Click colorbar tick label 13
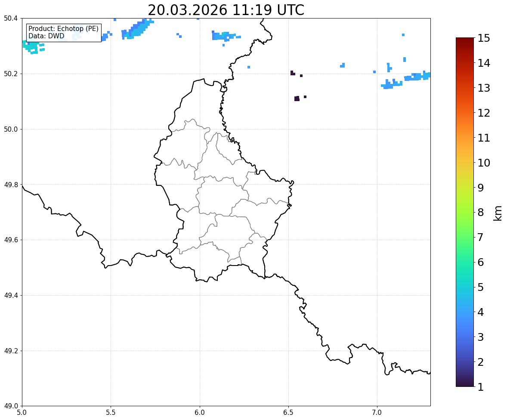The height and width of the screenshot is (420, 507). pyautogui.click(x=484, y=88)
